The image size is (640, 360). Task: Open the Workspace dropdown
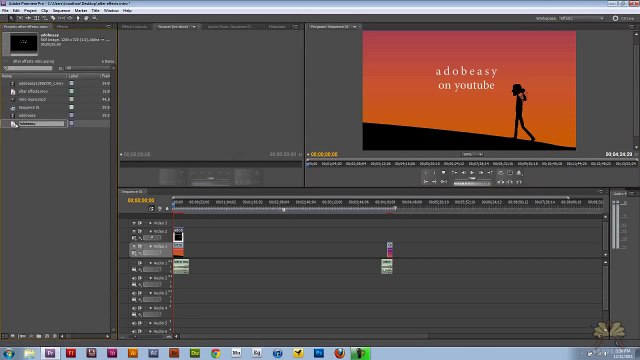click(x=581, y=18)
